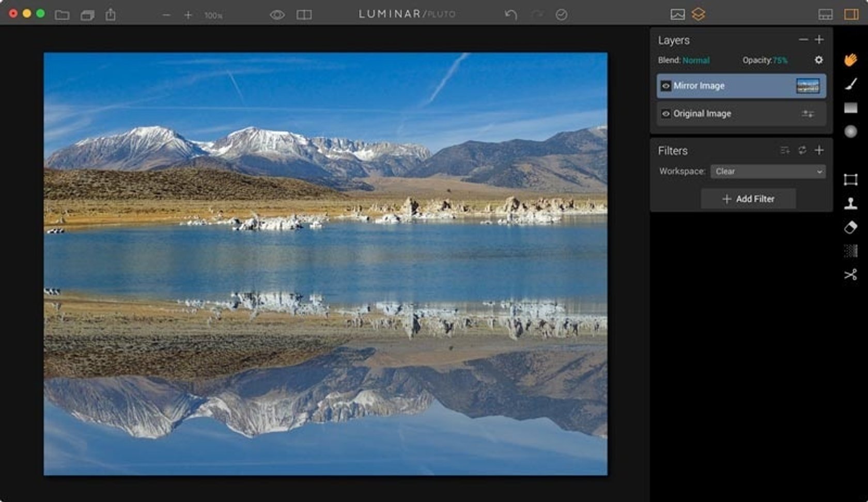Hide the Mirror Image layer
868x502 pixels.
pos(667,85)
